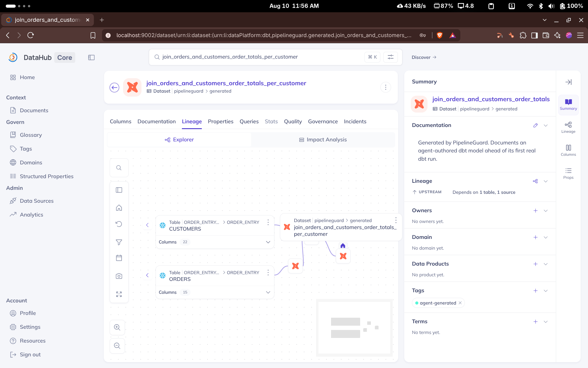588x368 pixels.
Task: Click the dbt node icon beside ORDERS
Action: point(296,266)
